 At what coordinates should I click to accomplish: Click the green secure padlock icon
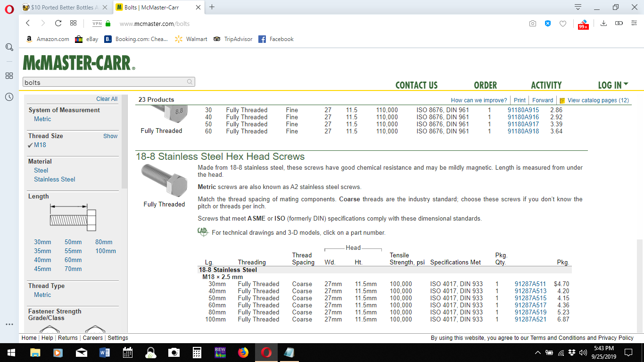click(108, 23)
